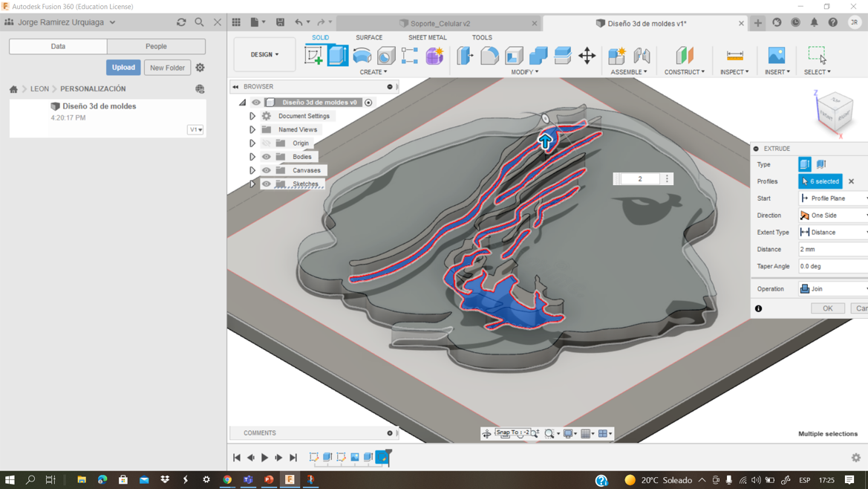Select the Measure tool icon

(x=734, y=56)
